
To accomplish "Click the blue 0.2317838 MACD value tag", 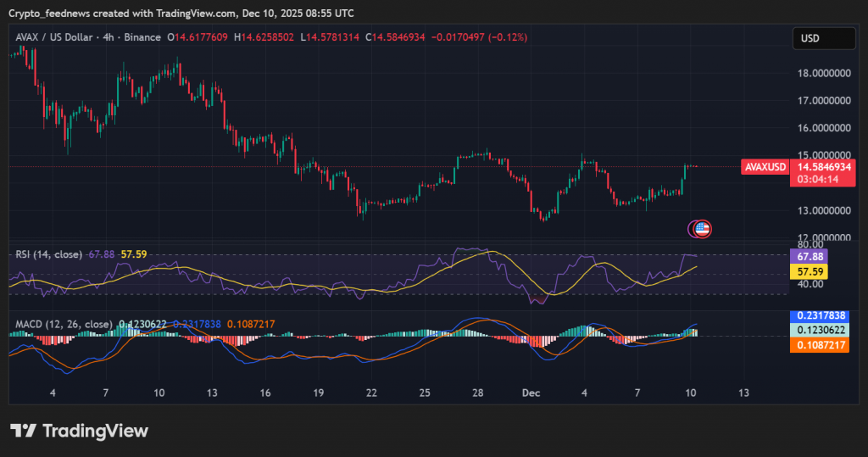I will click(x=819, y=315).
